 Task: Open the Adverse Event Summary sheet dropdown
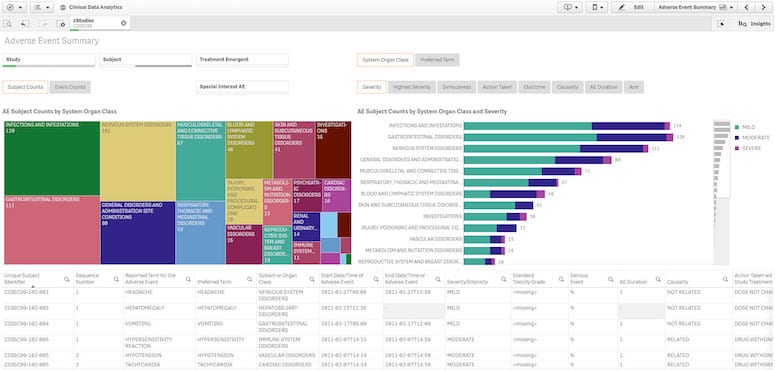coord(696,7)
